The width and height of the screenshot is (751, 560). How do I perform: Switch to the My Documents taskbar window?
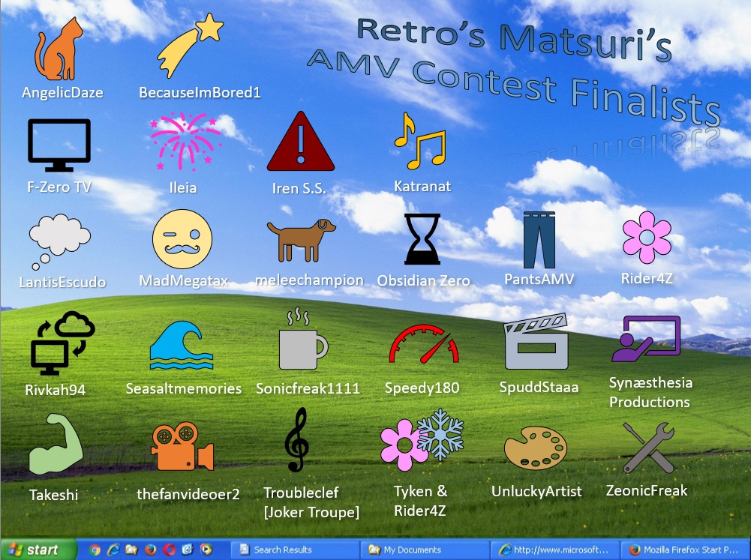[425, 550]
